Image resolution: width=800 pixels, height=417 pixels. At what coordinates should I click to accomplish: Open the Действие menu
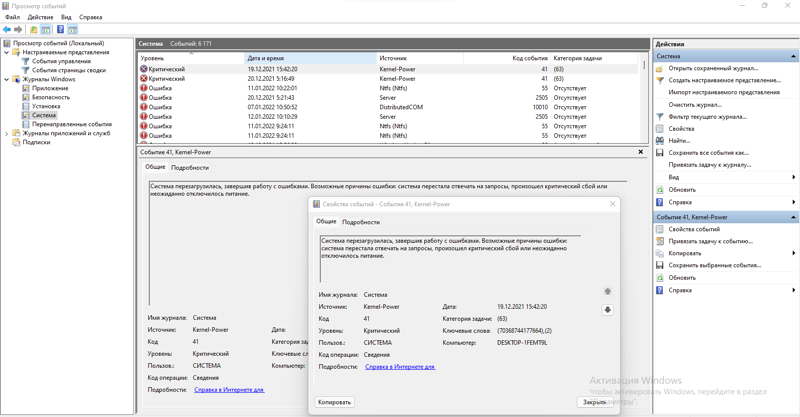coord(40,17)
